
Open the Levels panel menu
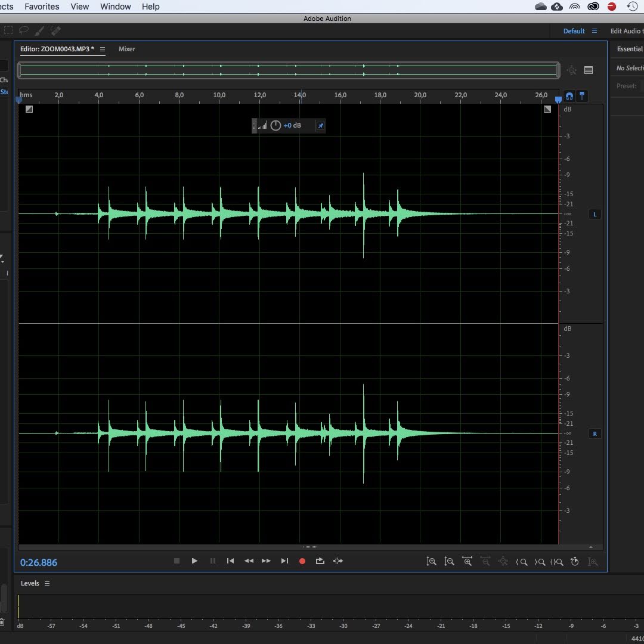(47, 584)
